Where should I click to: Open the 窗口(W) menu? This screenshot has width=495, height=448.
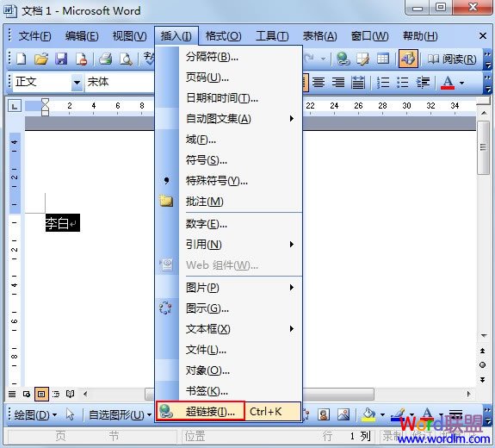(x=369, y=36)
